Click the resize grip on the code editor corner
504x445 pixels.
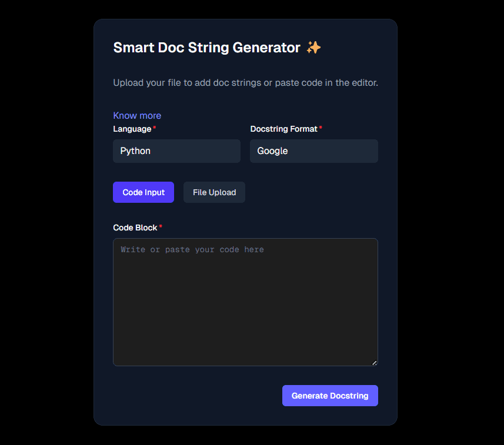(375, 363)
